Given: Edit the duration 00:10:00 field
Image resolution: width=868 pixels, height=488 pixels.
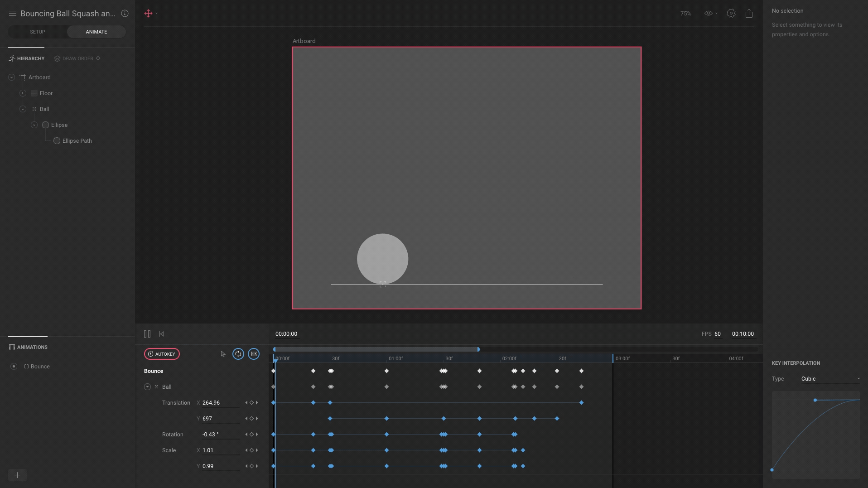Looking at the screenshot, I should click(743, 334).
